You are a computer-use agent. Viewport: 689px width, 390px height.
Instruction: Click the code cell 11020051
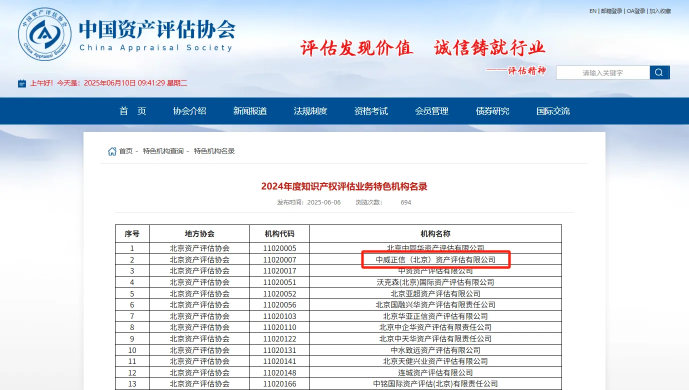coord(279,282)
